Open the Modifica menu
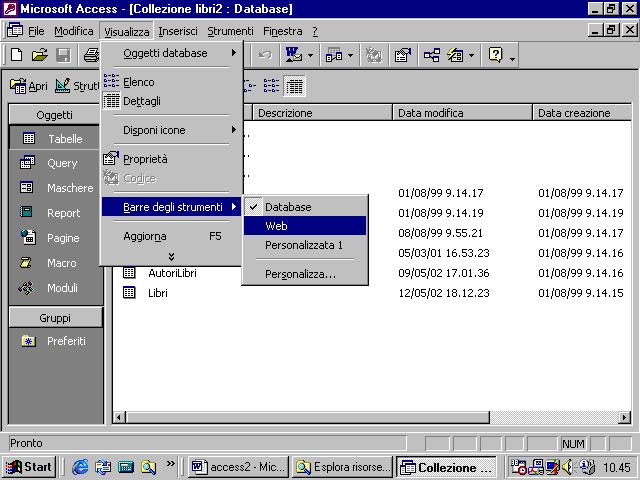 73,31
